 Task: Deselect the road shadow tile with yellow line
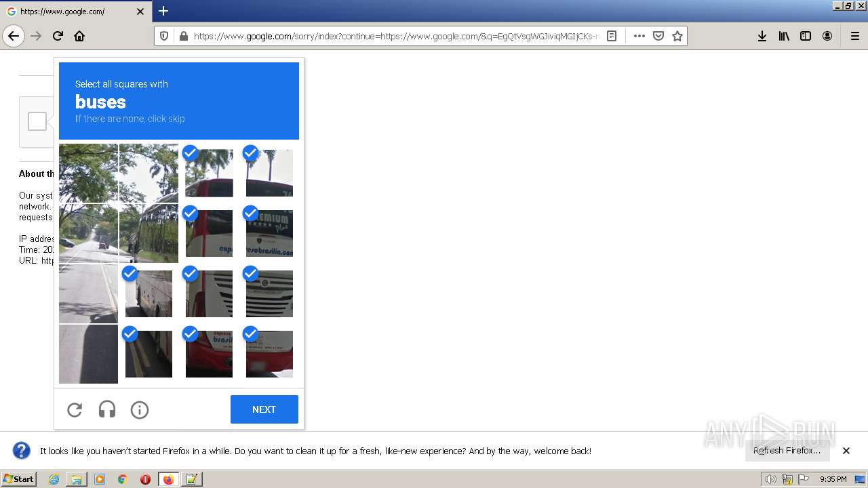[x=149, y=354]
